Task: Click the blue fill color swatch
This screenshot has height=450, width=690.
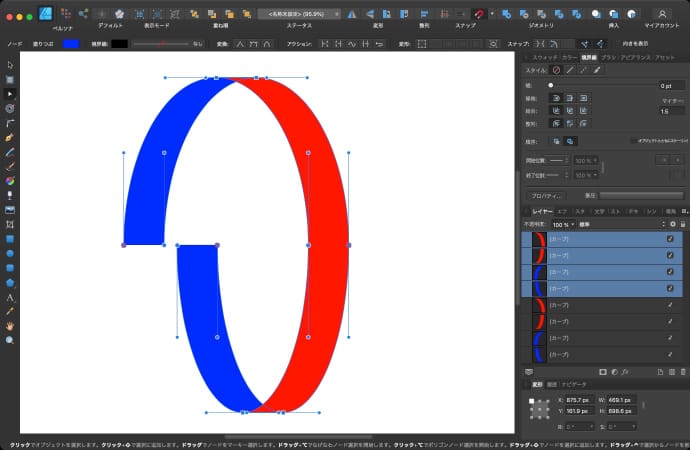Action: (71, 44)
